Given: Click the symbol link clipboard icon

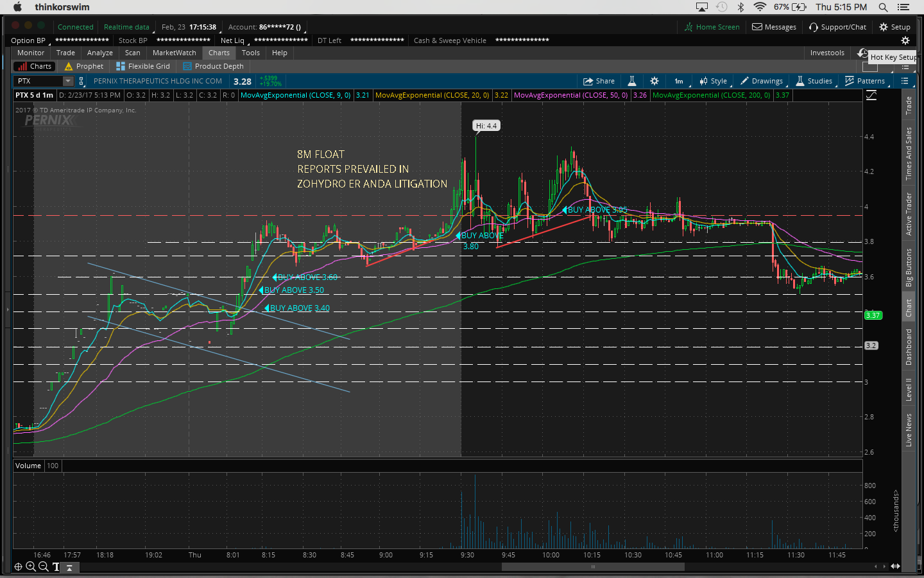Looking at the screenshot, I should click(81, 81).
